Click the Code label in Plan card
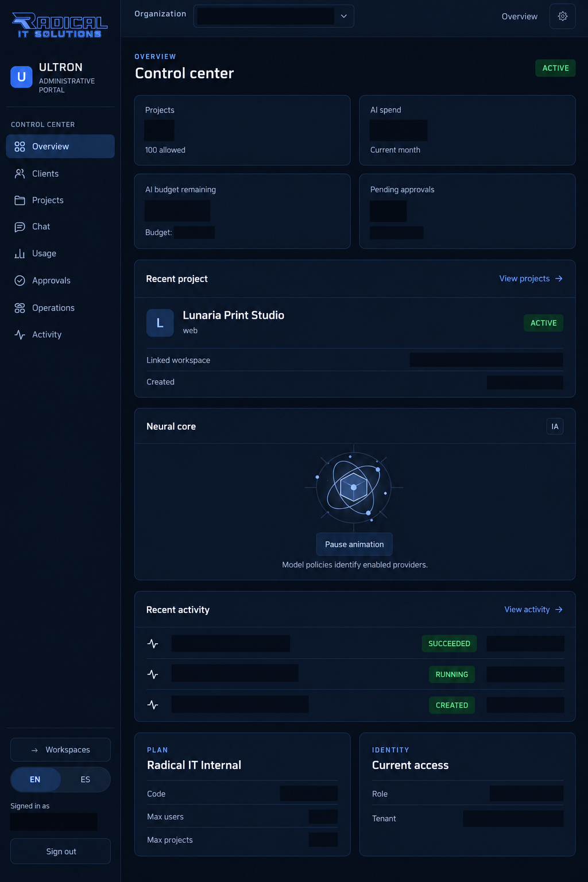Viewport: 588px width, 882px height. [156, 794]
